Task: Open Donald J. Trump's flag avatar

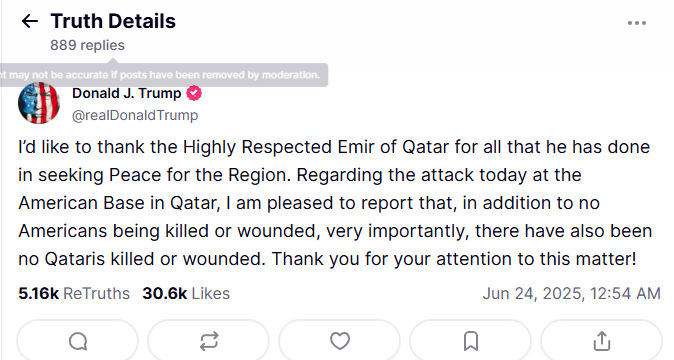Action: pyautogui.click(x=39, y=103)
